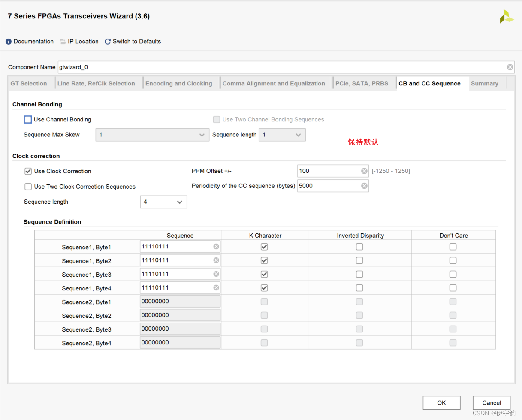Uncheck K Character for Sequence1 Byte3
522x420 pixels.
tap(264, 274)
